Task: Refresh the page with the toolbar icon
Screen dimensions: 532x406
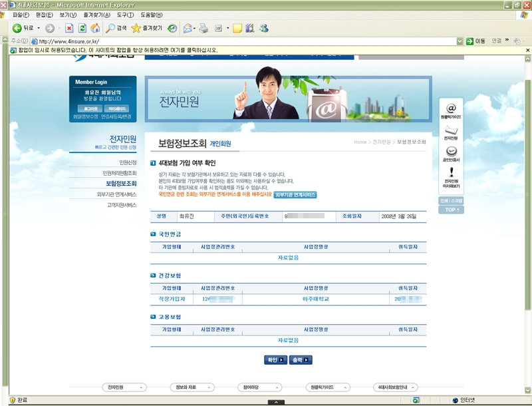Action: click(x=82, y=28)
